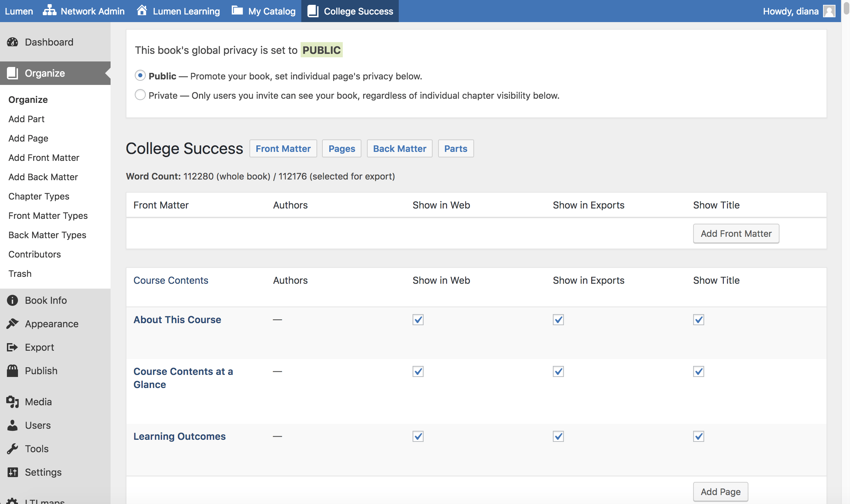Viewport: 850px width, 504px height.
Task: Open the Learning Outcomes page link
Action: pos(179,436)
